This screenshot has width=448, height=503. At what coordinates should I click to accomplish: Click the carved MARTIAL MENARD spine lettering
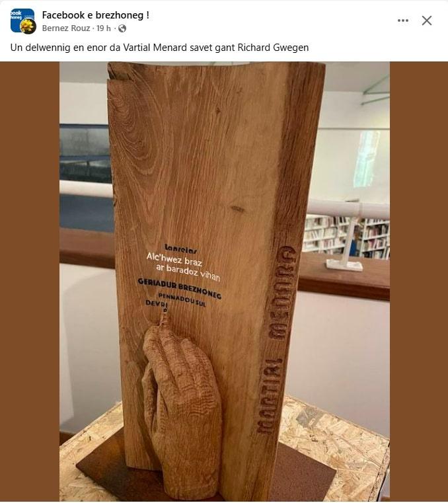pyautogui.click(x=276, y=339)
